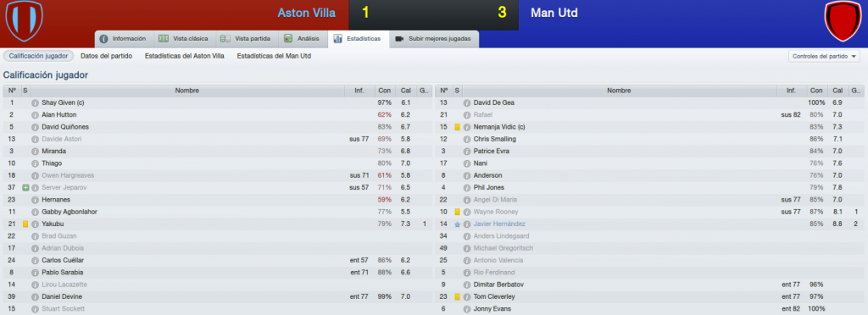This screenshot has height=315, width=868.
Task: Click yellow card icon beside Wayne Rooney
Action: click(457, 213)
